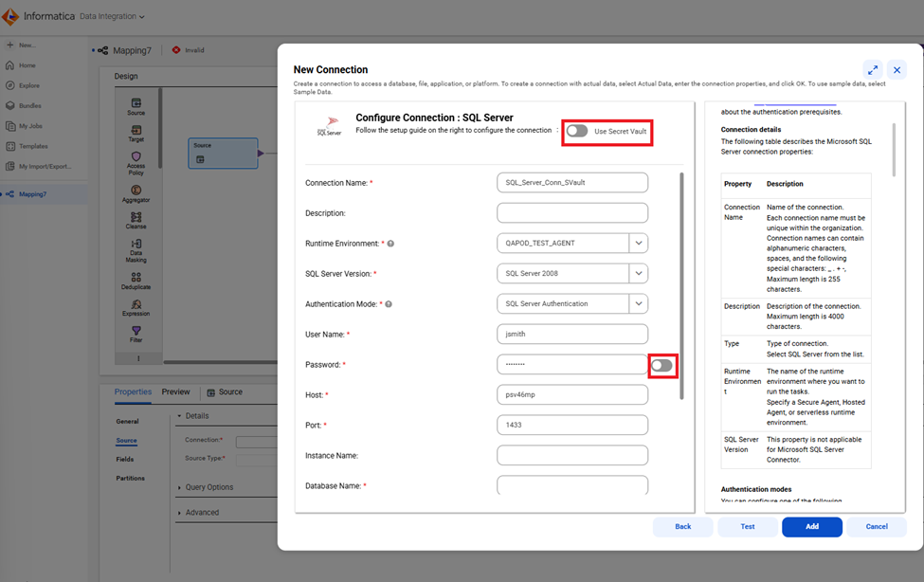Select the Source transformation in the palette
Screen dimensions: 924x582
click(136, 106)
